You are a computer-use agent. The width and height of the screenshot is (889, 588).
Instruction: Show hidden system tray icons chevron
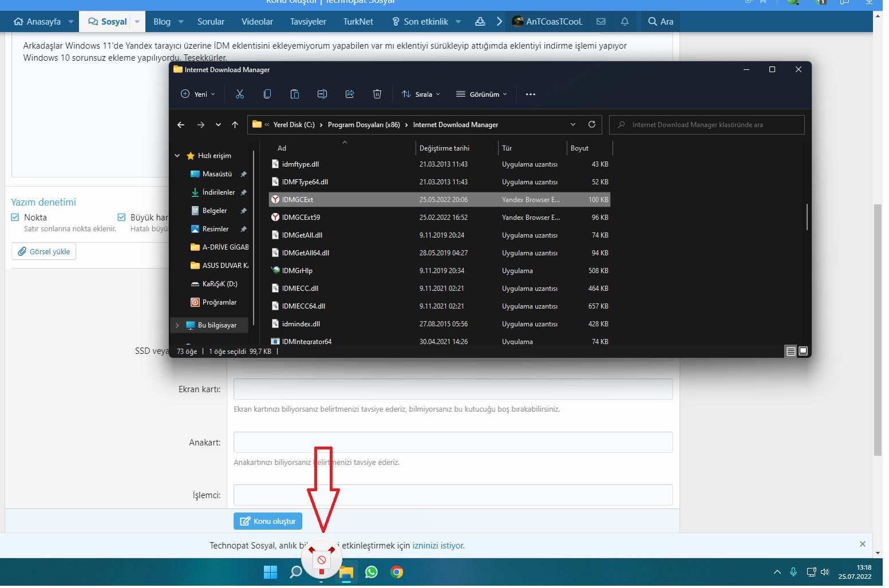coord(777,572)
